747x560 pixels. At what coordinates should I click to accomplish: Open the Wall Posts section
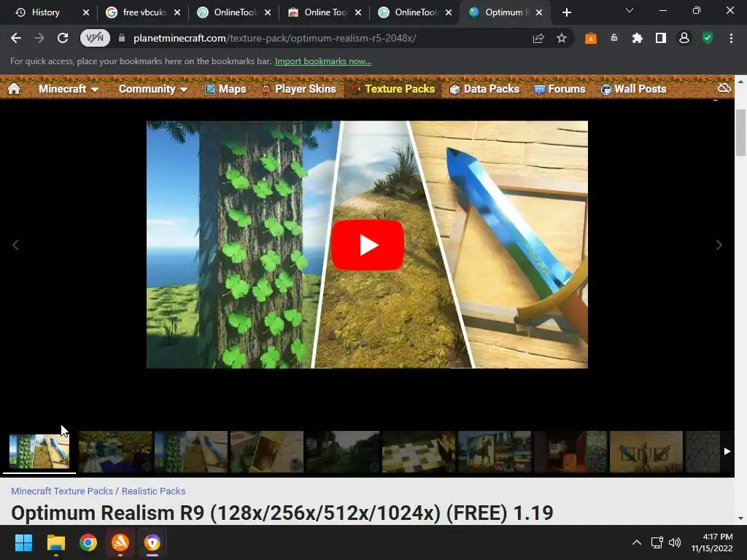pyautogui.click(x=633, y=89)
